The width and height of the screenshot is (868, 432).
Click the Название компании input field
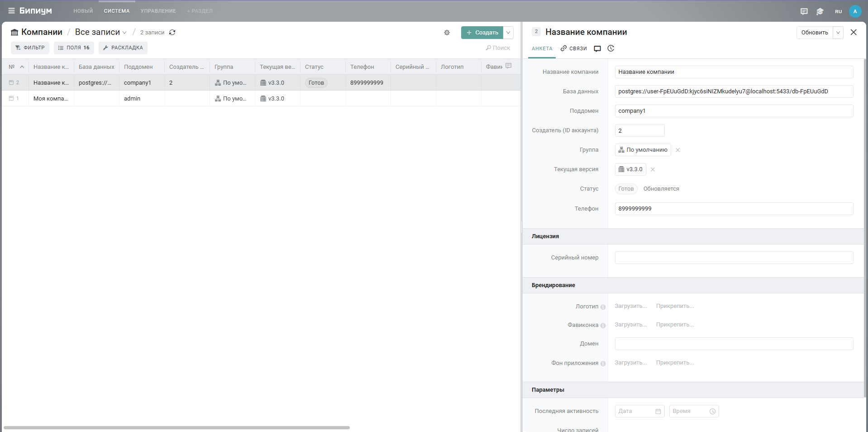(734, 72)
